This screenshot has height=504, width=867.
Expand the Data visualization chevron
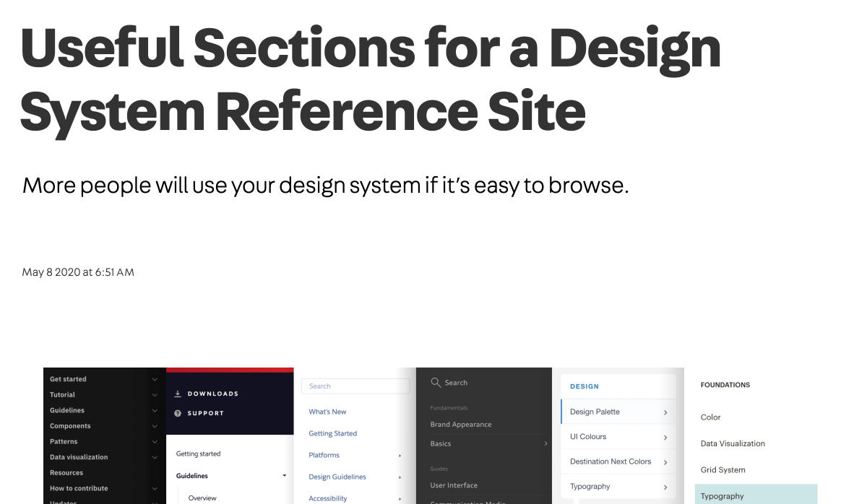[x=155, y=457]
